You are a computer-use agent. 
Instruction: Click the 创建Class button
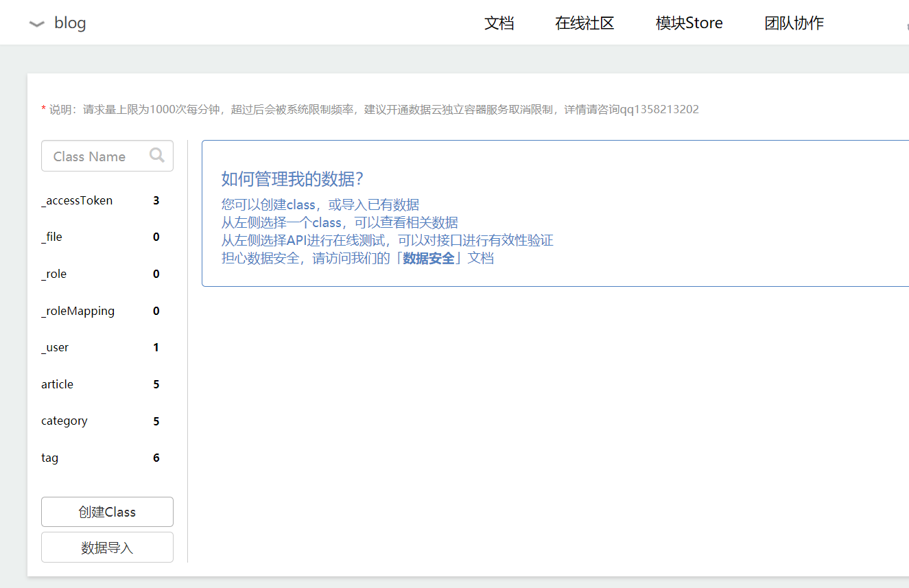[x=107, y=512]
